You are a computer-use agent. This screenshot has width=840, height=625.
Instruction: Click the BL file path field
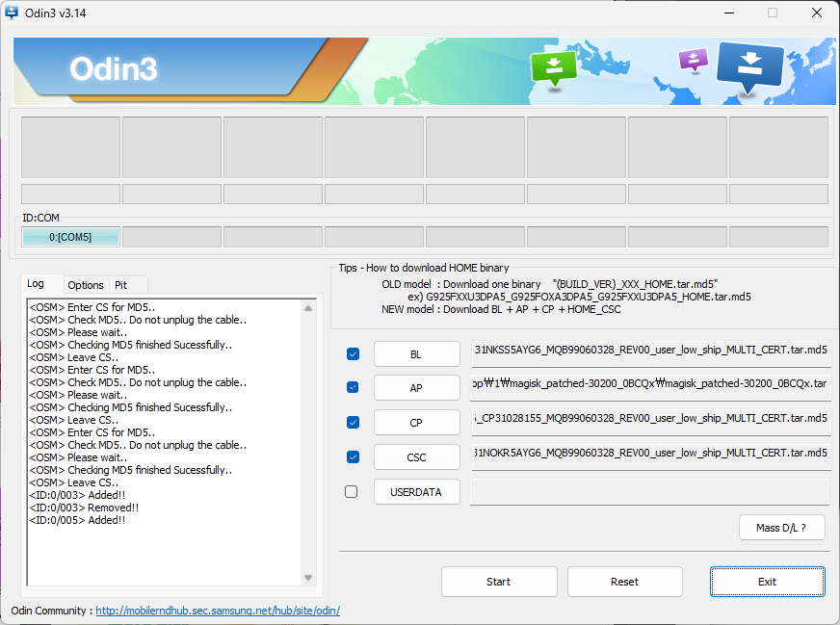[651, 353]
